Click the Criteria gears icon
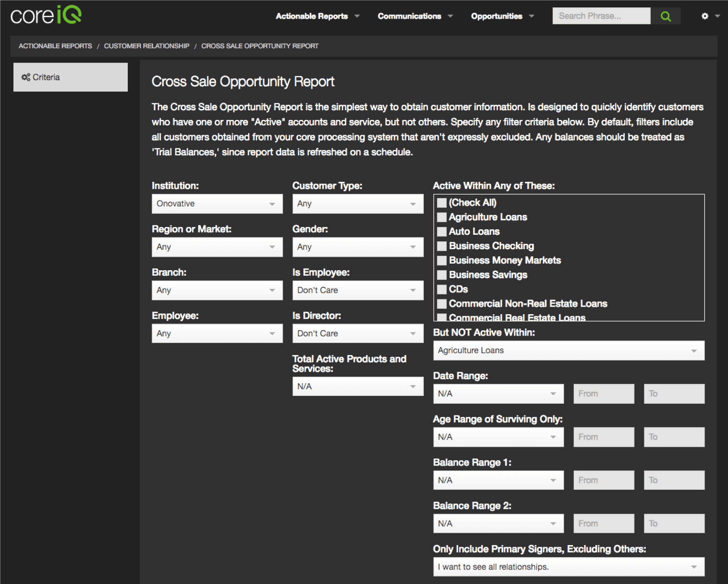 pyautogui.click(x=26, y=77)
